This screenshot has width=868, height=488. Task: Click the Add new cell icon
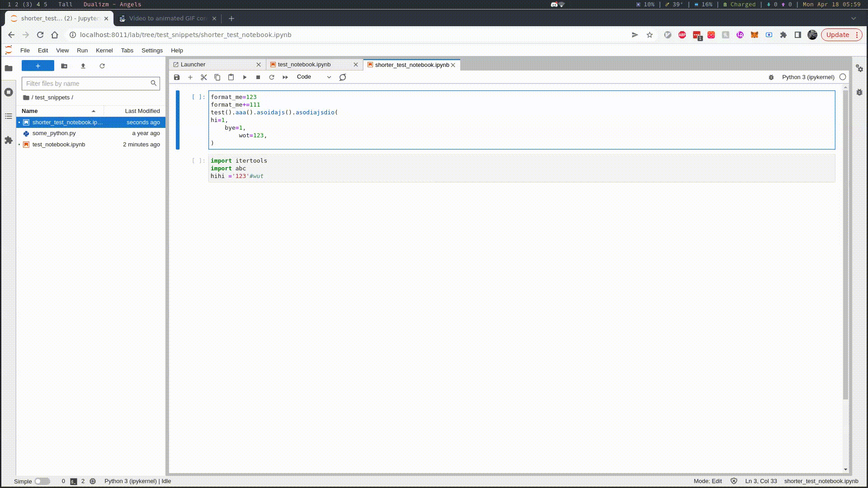tap(190, 77)
